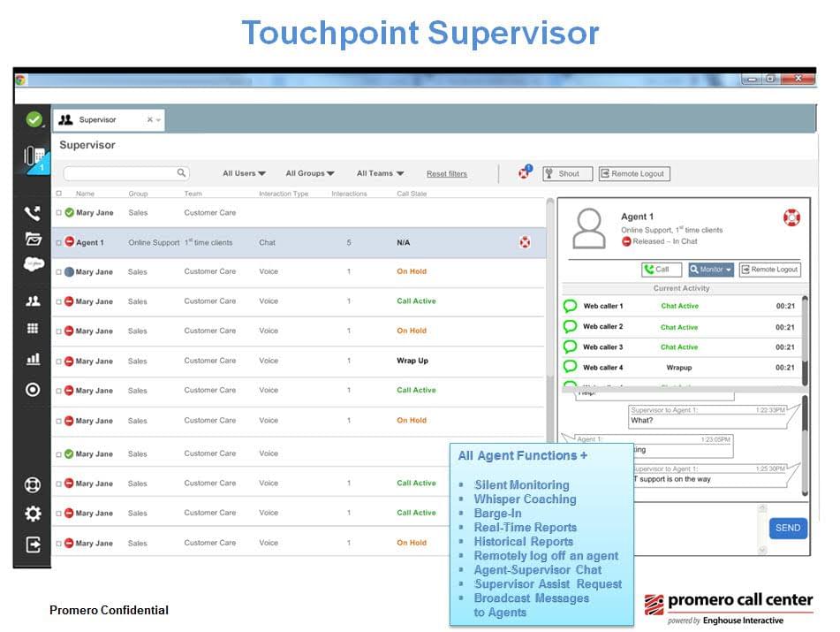Screen dimensions: 840x632
Task: Click Web caller 1 chat bubble icon
Action: point(570,306)
